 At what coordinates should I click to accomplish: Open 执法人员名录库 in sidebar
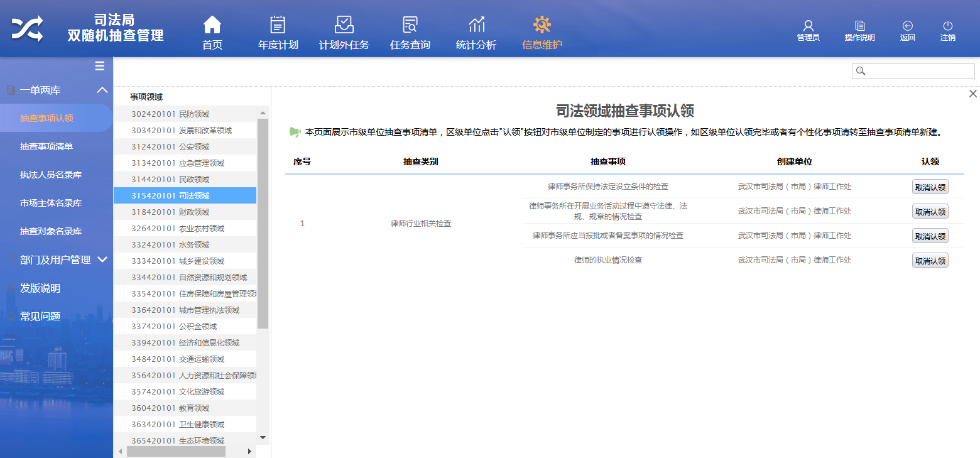tap(51, 175)
